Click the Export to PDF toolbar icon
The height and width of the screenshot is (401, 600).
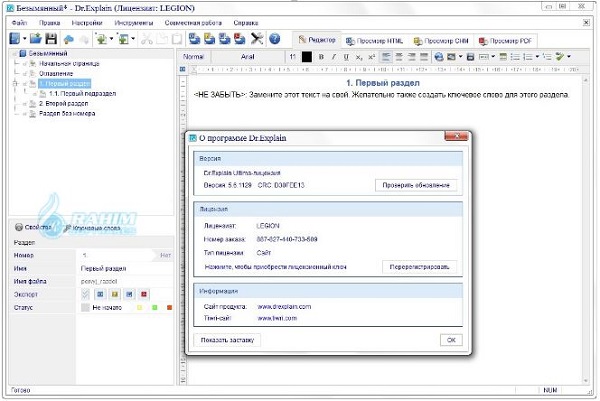coord(240,39)
